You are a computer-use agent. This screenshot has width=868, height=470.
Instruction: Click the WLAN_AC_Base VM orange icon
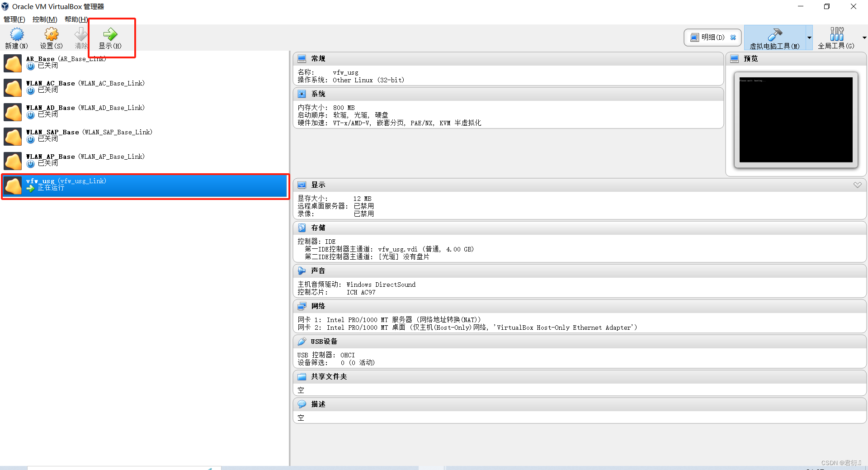(13, 88)
